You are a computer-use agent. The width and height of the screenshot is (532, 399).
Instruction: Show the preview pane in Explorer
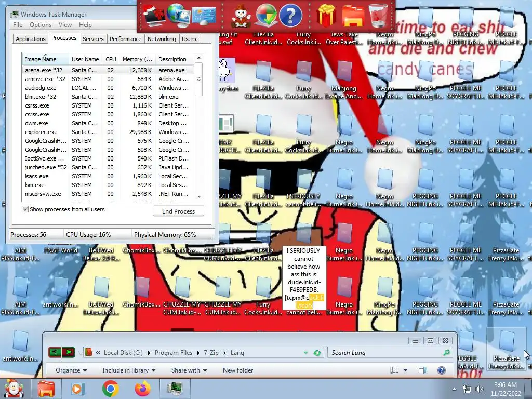pyautogui.click(x=423, y=370)
